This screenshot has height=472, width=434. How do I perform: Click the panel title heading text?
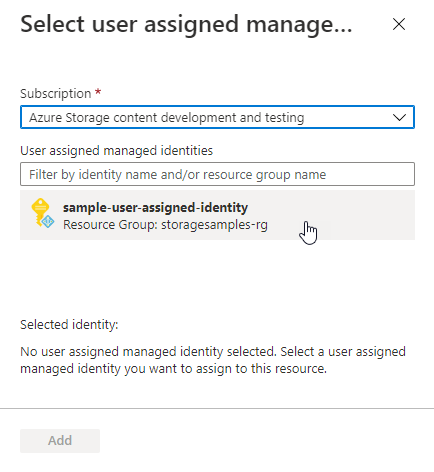coord(186,25)
